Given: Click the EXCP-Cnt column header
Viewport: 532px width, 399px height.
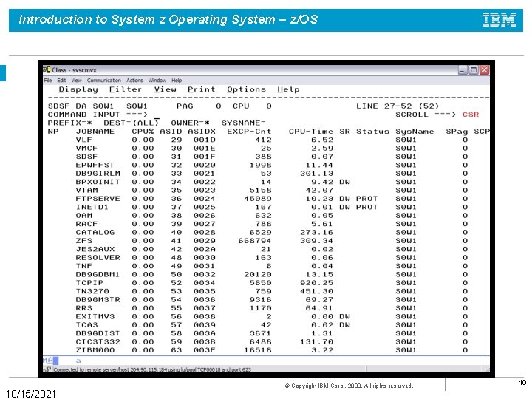Looking at the screenshot, I should coord(249,132).
